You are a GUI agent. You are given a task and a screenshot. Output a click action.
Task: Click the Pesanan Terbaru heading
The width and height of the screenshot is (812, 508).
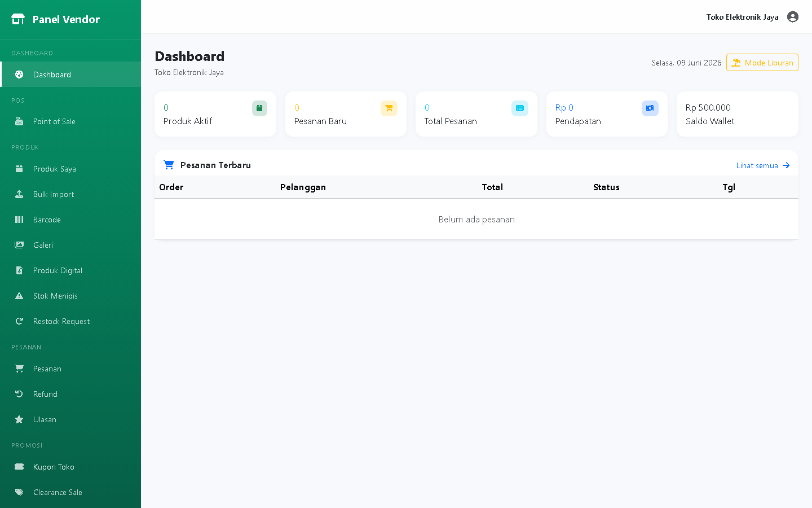pyautogui.click(x=215, y=165)
